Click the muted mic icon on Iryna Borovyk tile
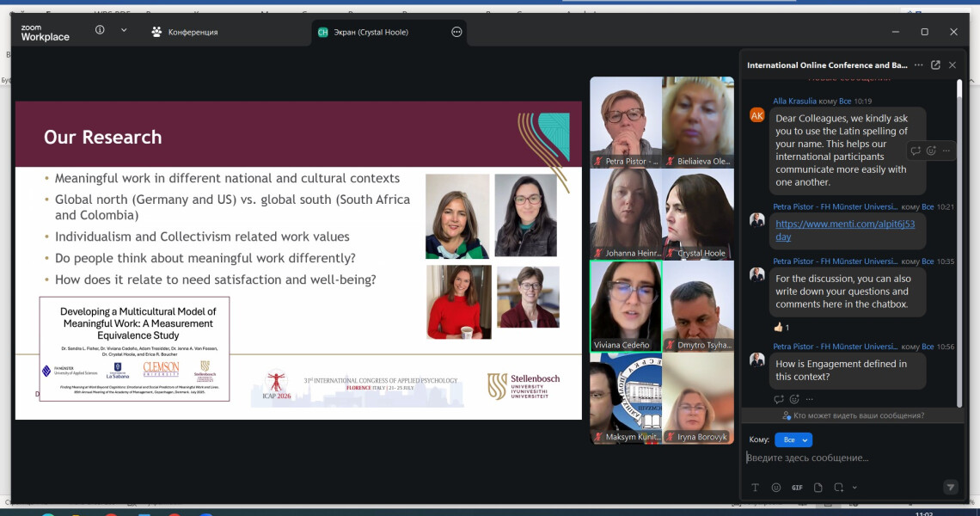980x516 pixels. tap(670, 437)
